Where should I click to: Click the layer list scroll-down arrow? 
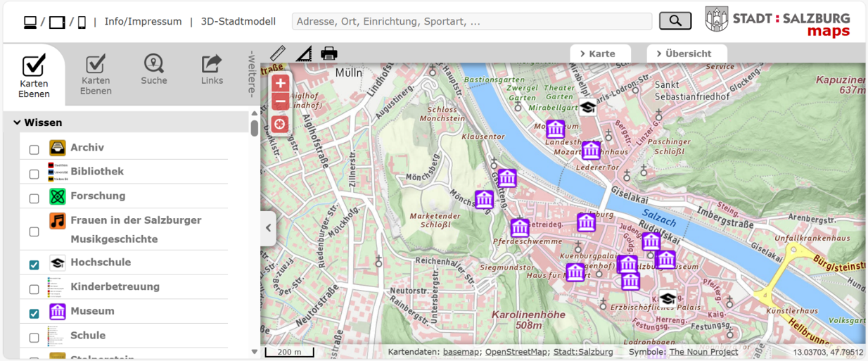(255, 351)
